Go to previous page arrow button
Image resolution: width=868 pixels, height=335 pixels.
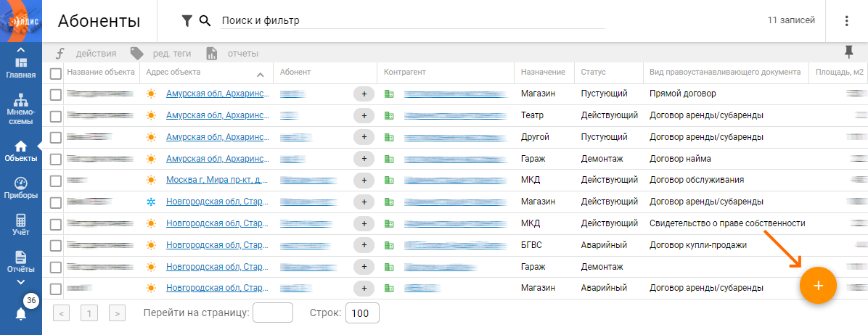click(x=62, y=313)
